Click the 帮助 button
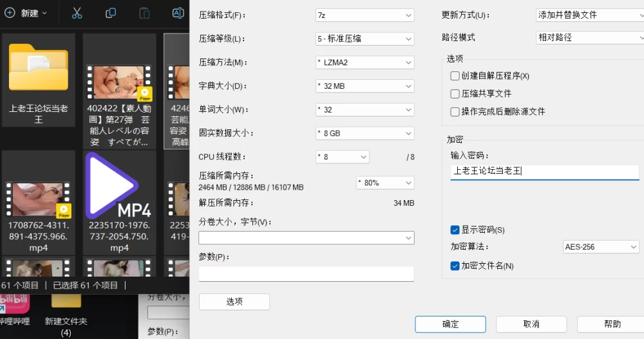Viewport: 644px width, 339px height. tap(612, 324)
